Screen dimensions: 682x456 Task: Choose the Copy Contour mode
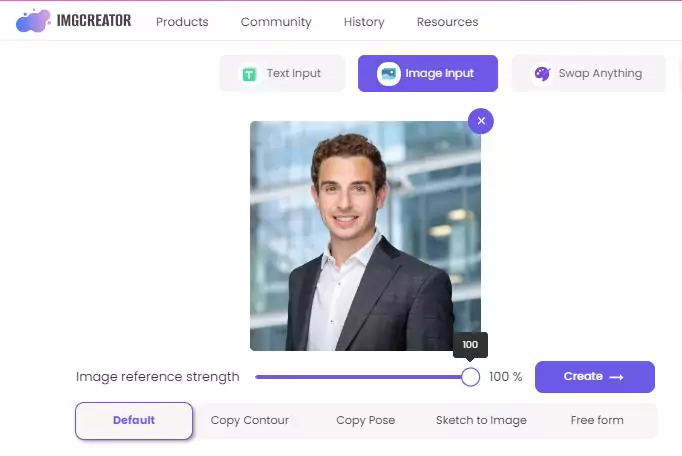click(250, 420)
